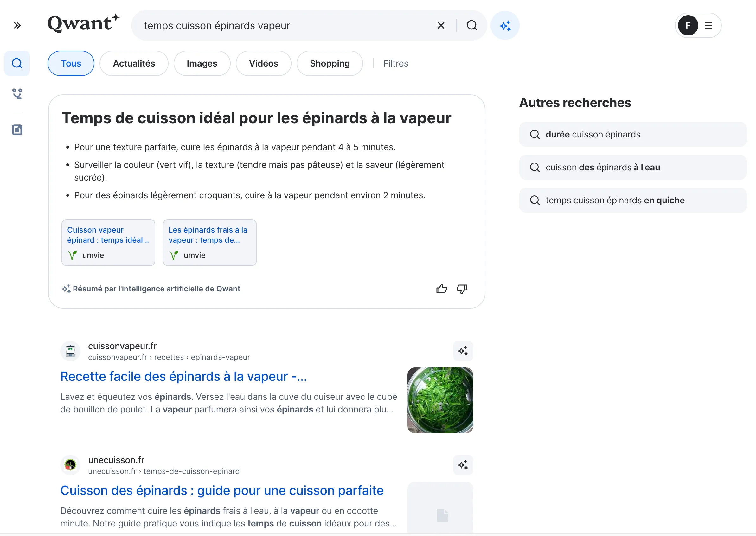The image size is (756, 536).
Task: Give thumbs up to AI summary
Action: pyautogui.click(x=441, y=289)
